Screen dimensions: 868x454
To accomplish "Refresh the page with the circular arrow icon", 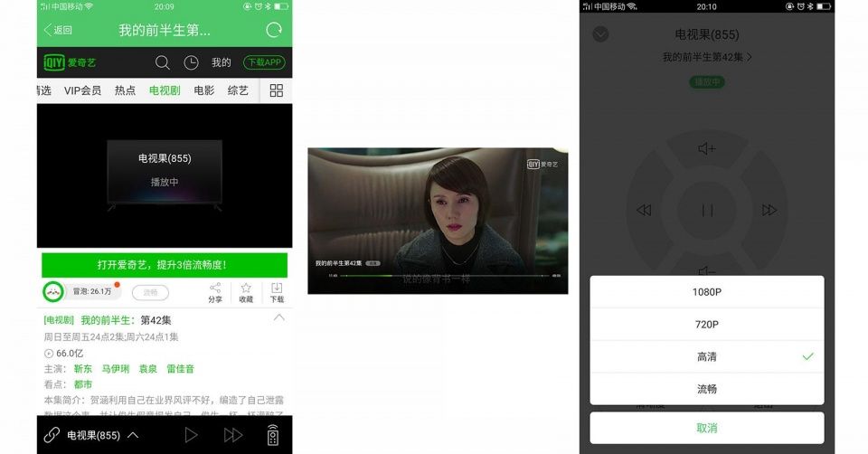I will 273,30.
